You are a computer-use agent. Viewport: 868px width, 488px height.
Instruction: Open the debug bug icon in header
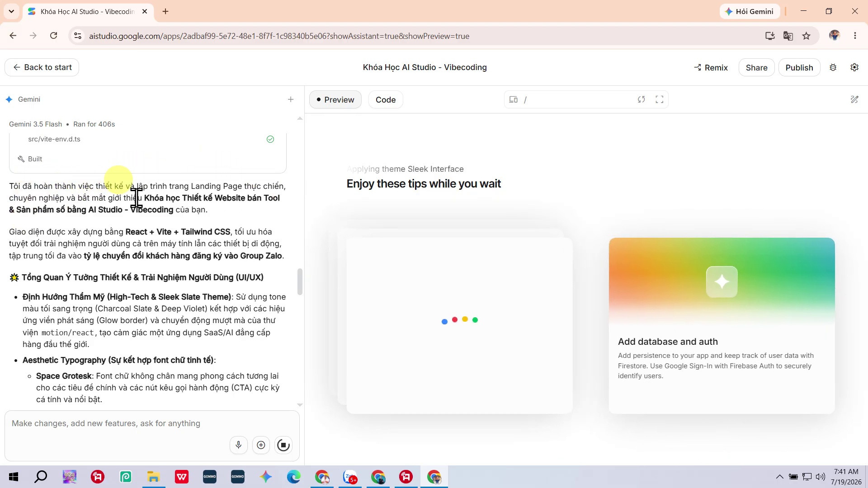tap(833, 67)
